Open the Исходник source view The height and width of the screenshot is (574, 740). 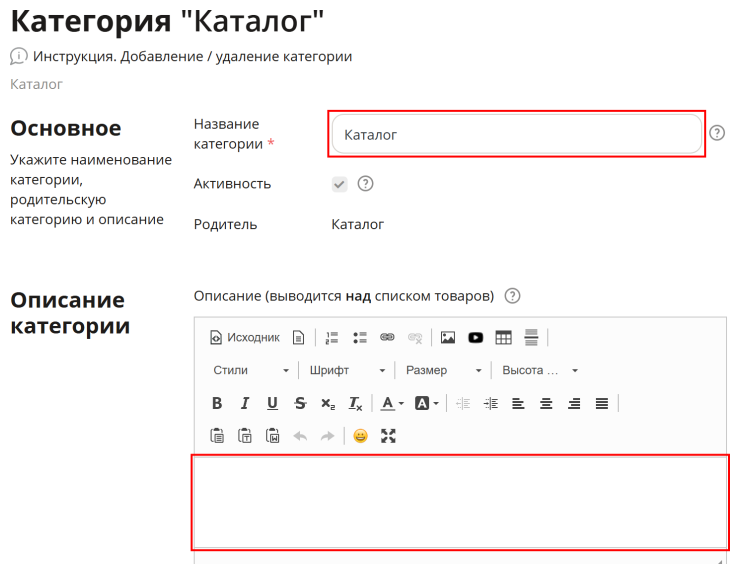(x=244, y=338)
